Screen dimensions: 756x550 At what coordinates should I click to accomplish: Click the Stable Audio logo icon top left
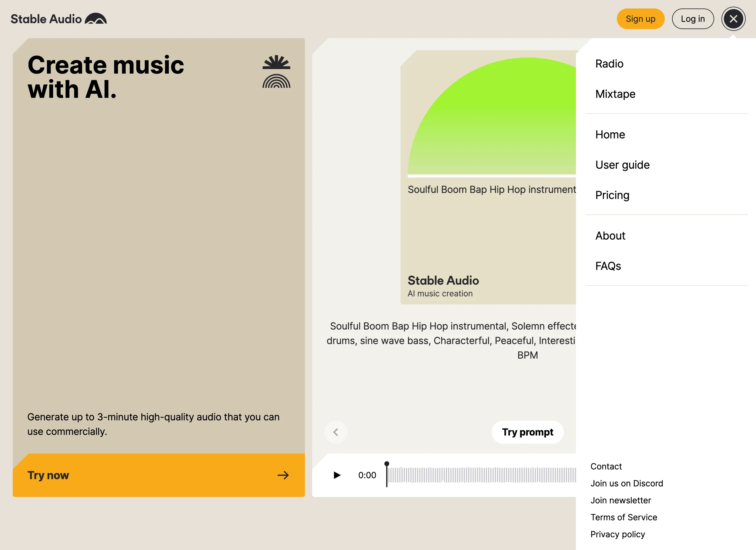click(x=96, y=19)
